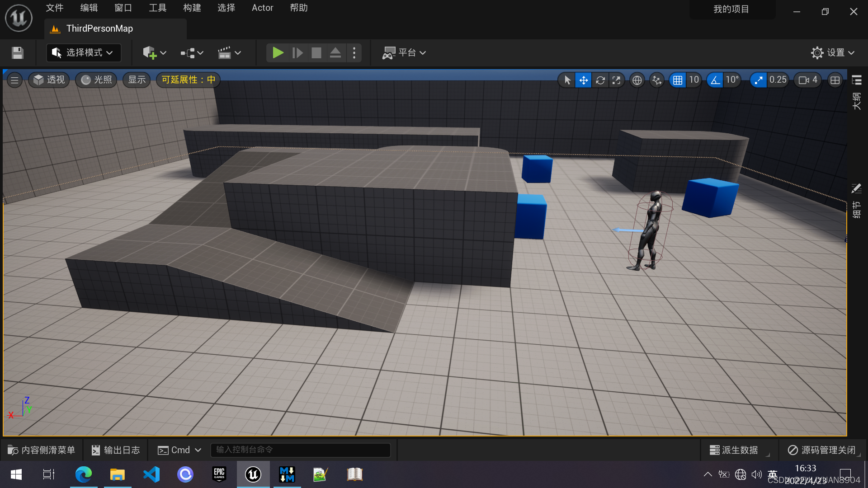Toggle surface snapping icon
The image size is (868, 488).
click(657, 80)
